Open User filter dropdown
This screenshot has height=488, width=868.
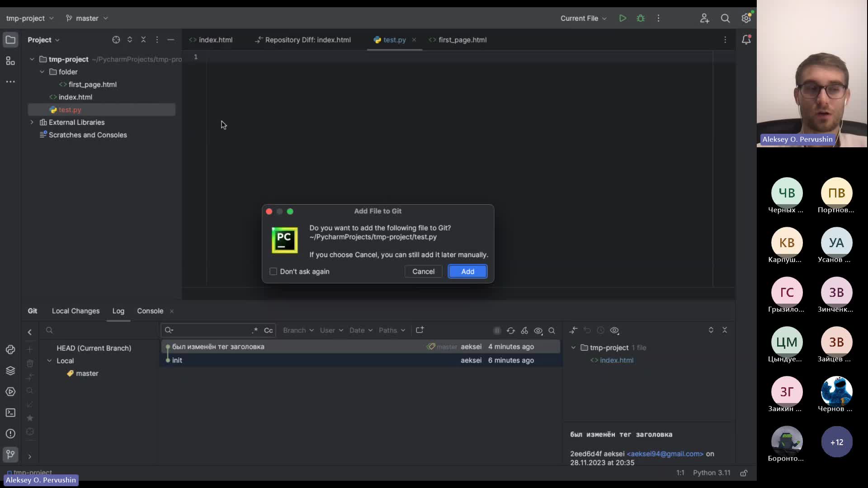point(331,330)
